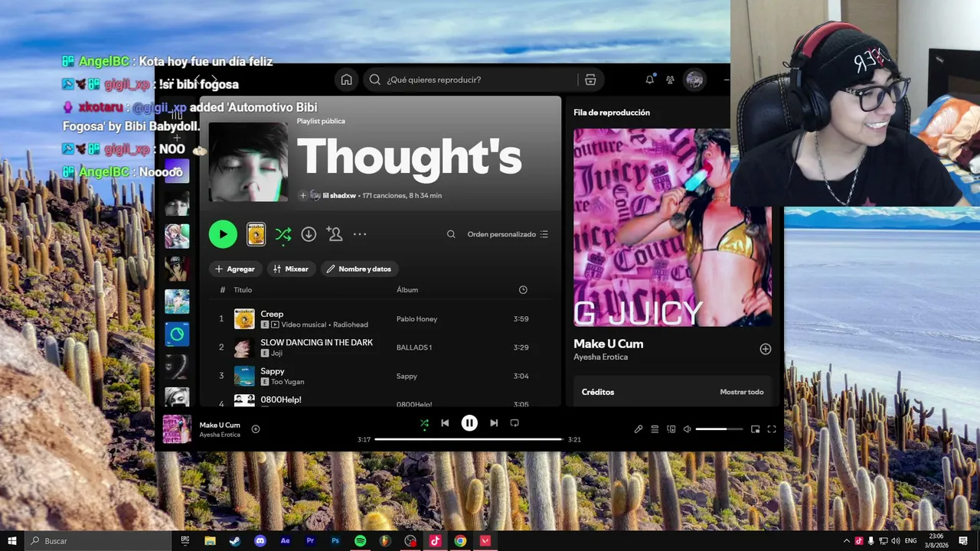The width and height of the screenshot is (980, 551).
Task: Sort by Álbum column header
Action: (407, 290)
